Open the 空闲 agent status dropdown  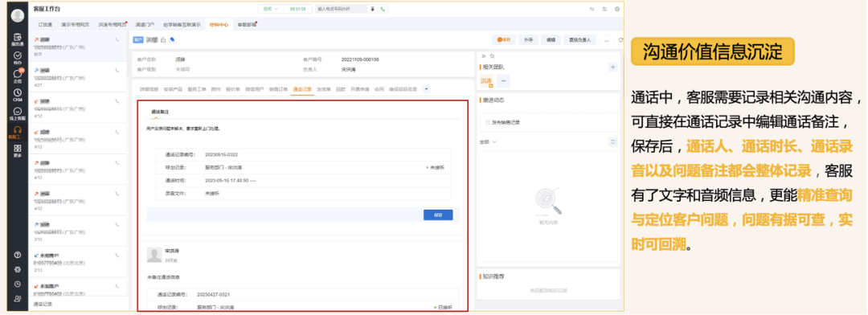[x=272, y=9]
